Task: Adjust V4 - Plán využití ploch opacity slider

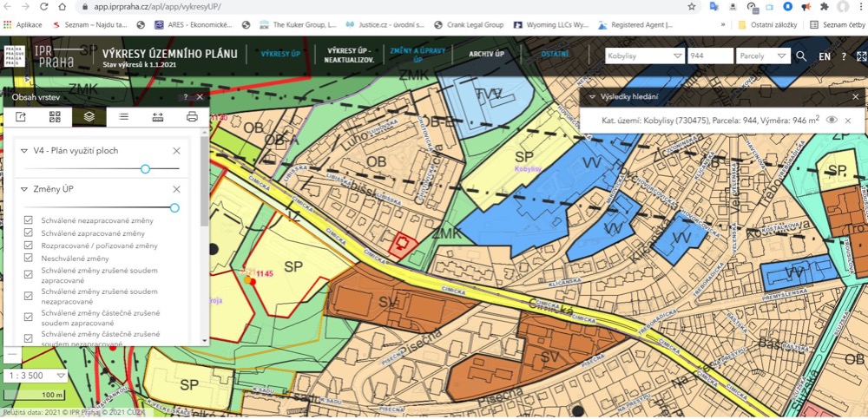Action: [x=145, y=169]
